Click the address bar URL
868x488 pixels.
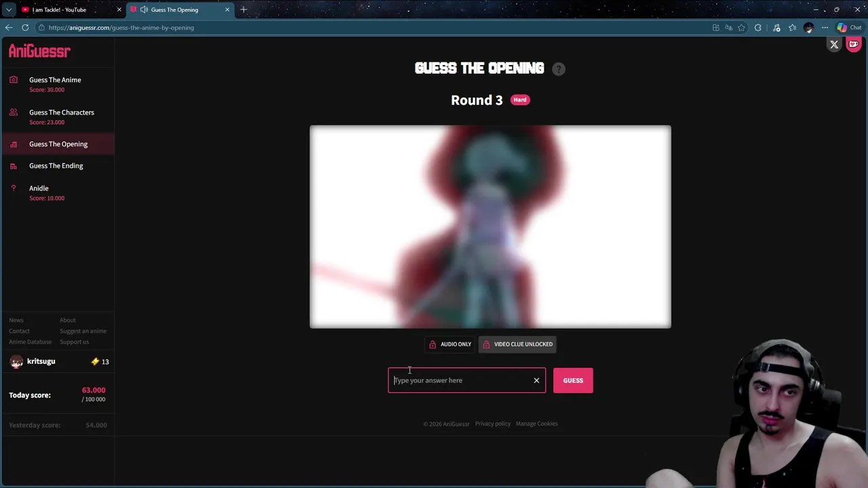point(121,28)
